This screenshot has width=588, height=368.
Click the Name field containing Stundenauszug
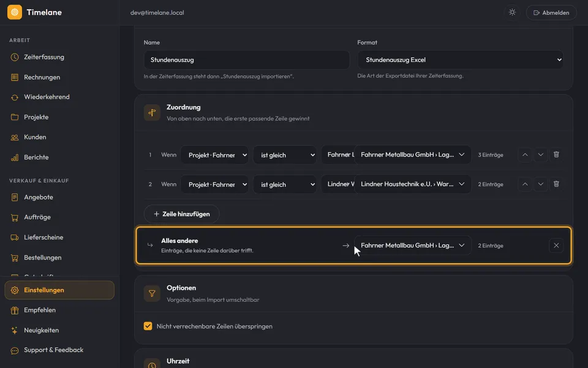[247, 59]
